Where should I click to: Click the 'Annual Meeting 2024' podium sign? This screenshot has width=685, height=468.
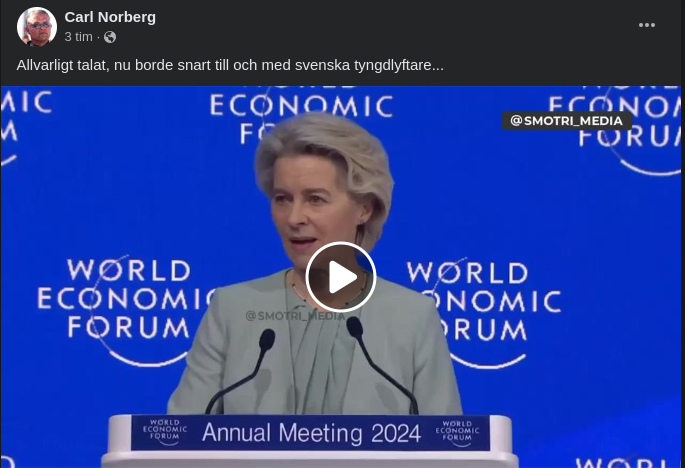coord(311,433)
